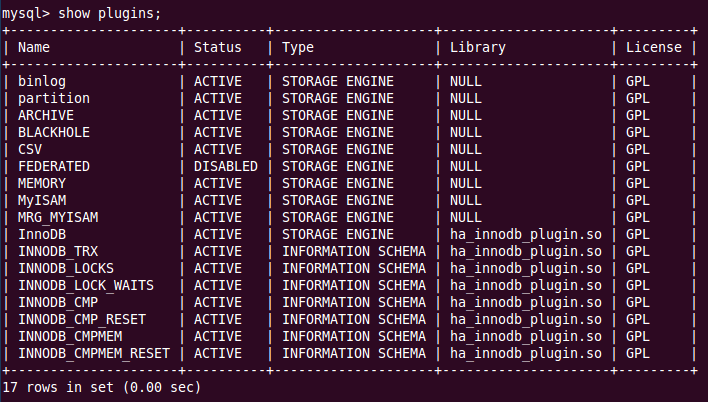Select the 'FEDERATED' plugin name
Screen dimensions: 708x402
coord(54,166)
